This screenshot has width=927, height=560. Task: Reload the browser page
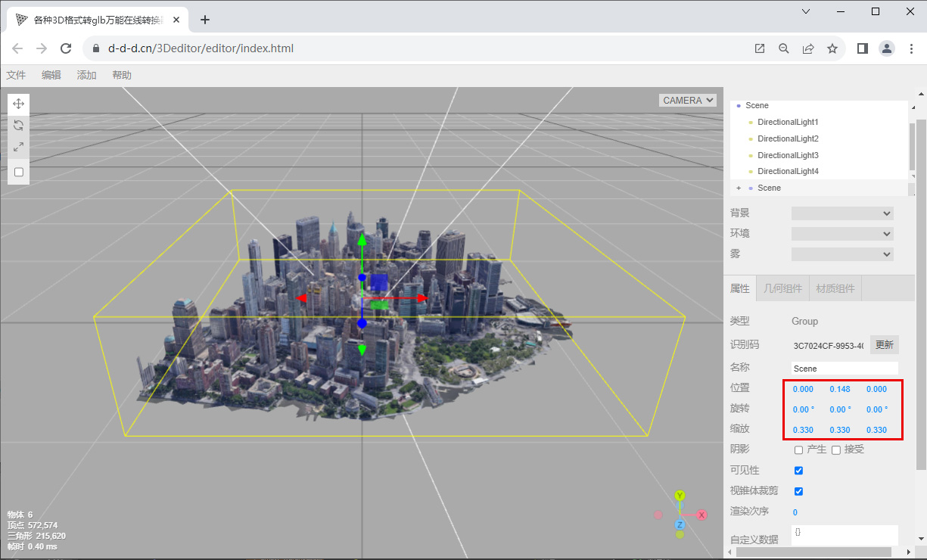66,48
